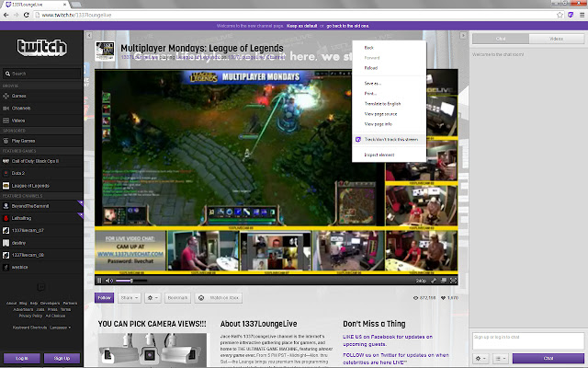Image resolution: width=588 pixels, height=368 pixels.
Task: Click the chat message input field
Action: (x=528, y=341)
